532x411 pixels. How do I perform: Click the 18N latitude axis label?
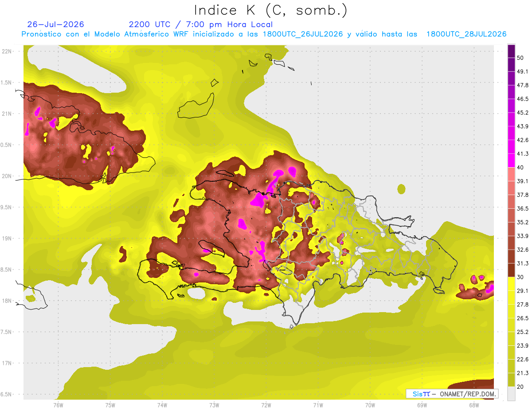click(8, 301)
